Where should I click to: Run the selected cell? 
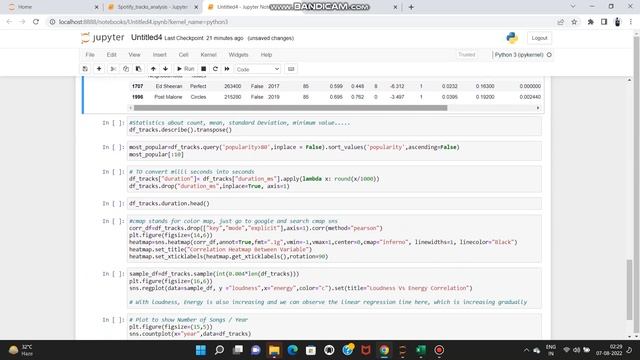(185, 69)
